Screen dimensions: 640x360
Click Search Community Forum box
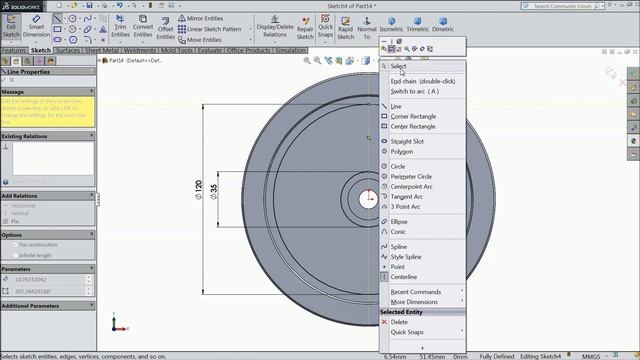click(562, 6)
